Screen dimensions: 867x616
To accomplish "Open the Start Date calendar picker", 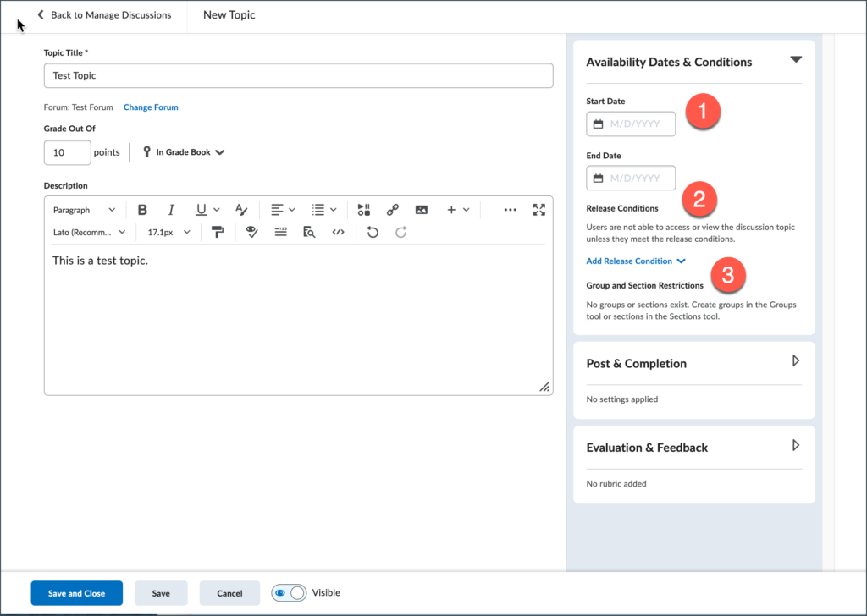I will pos(598,124).
